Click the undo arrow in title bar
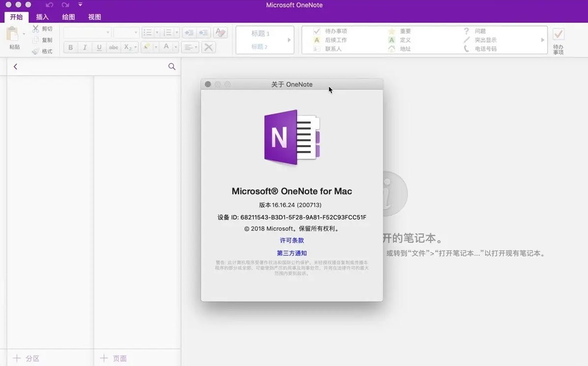The image size is (588, 366). (x=50, y=5)
